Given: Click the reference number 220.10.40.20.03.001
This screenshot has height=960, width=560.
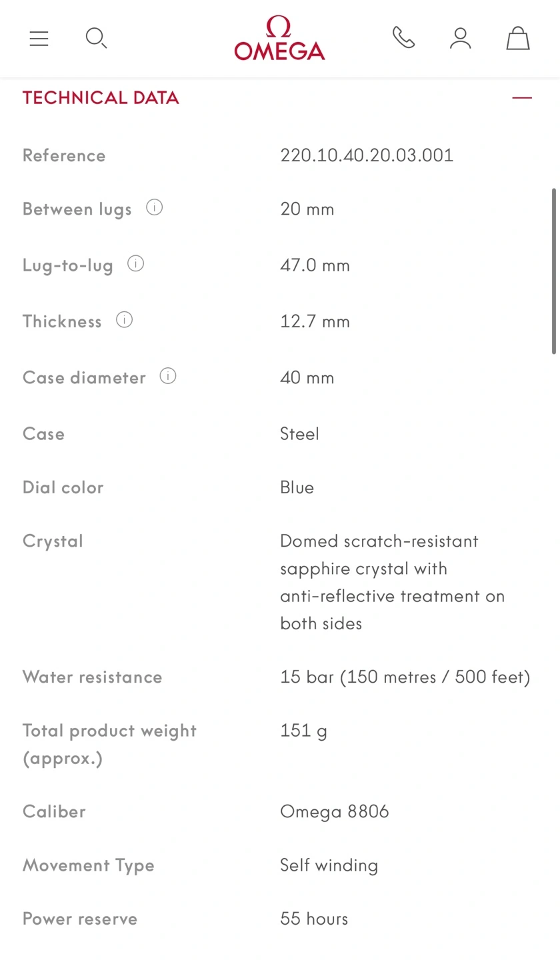Looking at the screenshot, I should click(x=367, y=155).
